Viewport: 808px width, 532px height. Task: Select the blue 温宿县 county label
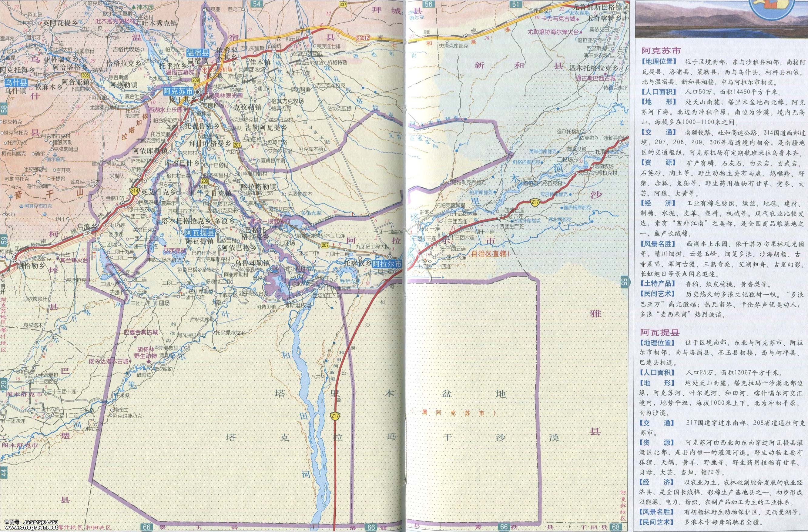tap(197, 53)
